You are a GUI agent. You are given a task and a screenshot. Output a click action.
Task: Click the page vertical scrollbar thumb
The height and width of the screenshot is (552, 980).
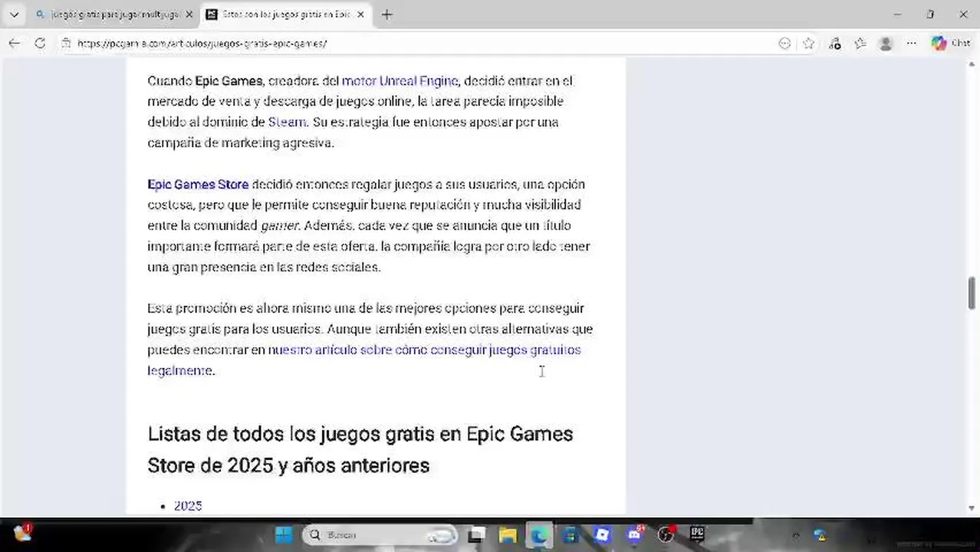click(972, 293)
